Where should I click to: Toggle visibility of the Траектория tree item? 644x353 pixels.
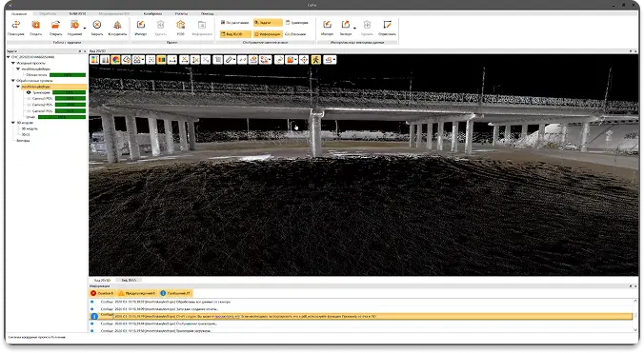[29, 92]
